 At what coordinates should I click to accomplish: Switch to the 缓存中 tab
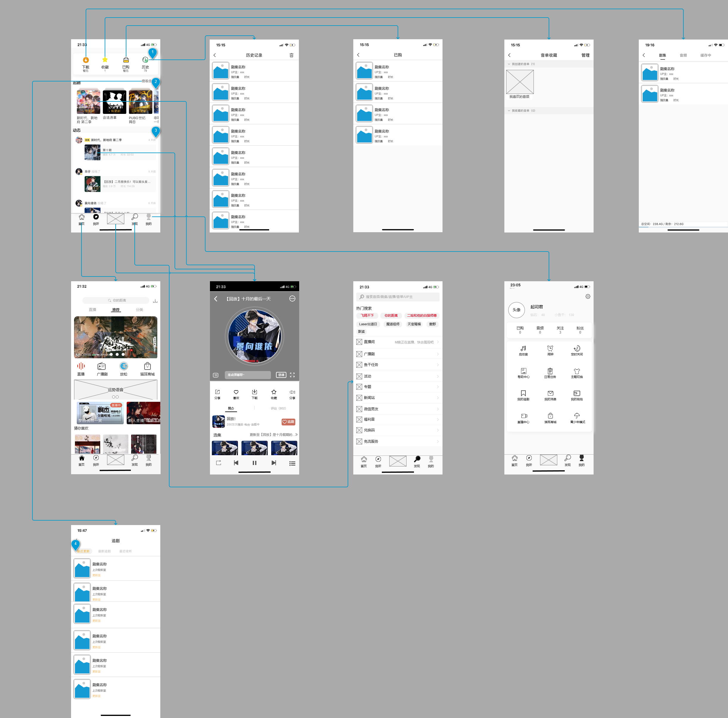pos(705,55)
